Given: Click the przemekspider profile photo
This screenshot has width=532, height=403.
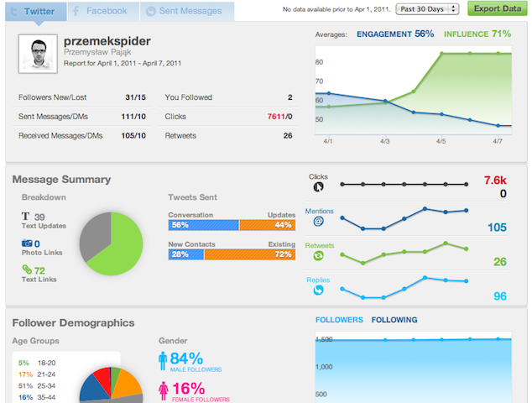Looking at the screenshot, I should tap(38, 54).
